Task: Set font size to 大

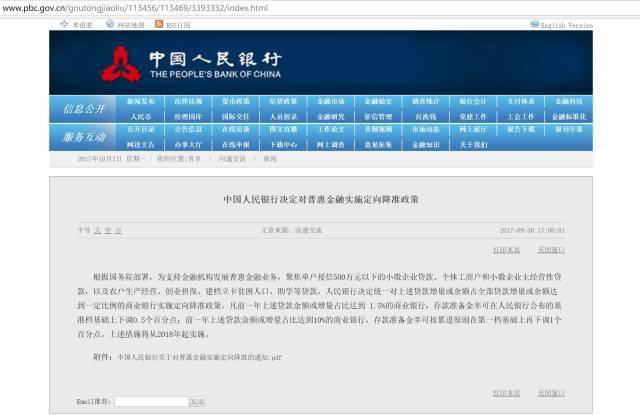Action: click(x=98, y=231)
